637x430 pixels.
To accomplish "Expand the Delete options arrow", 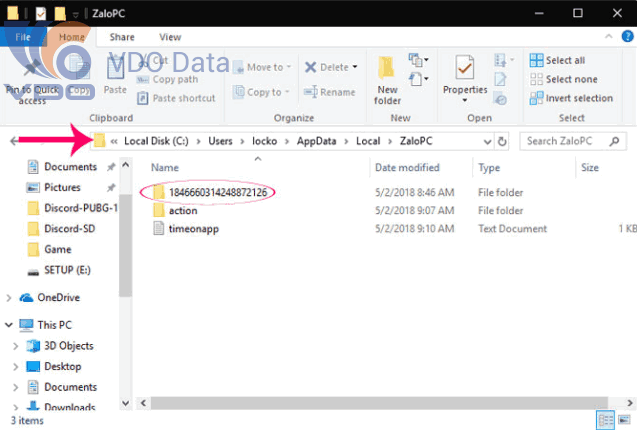I will [355, 67].
